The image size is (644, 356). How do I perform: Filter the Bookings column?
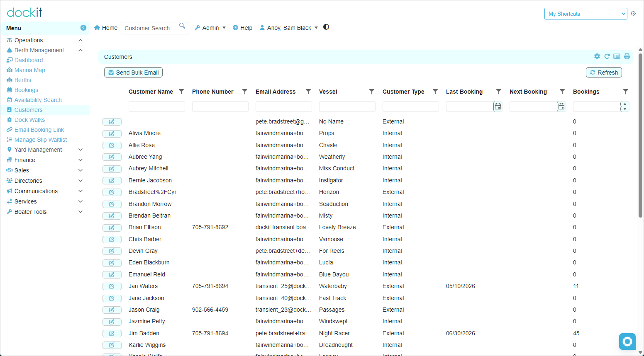(626, 92)
